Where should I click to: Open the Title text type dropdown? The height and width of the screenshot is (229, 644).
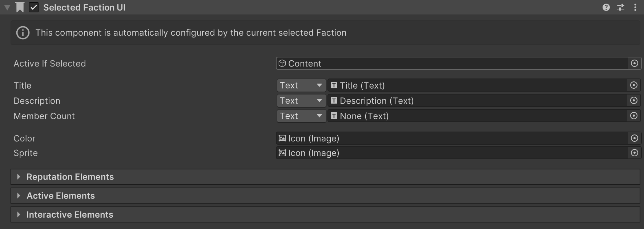coord(301,85)
